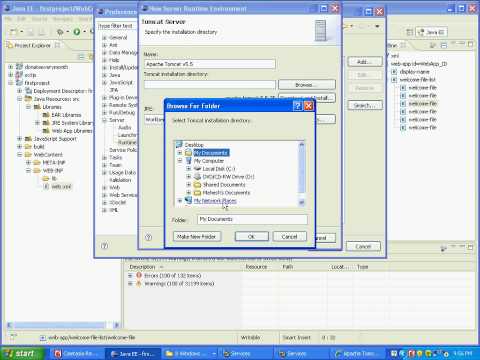Select EAR Libraries in Project Explorer
The image size is (480, 360).
66,115
